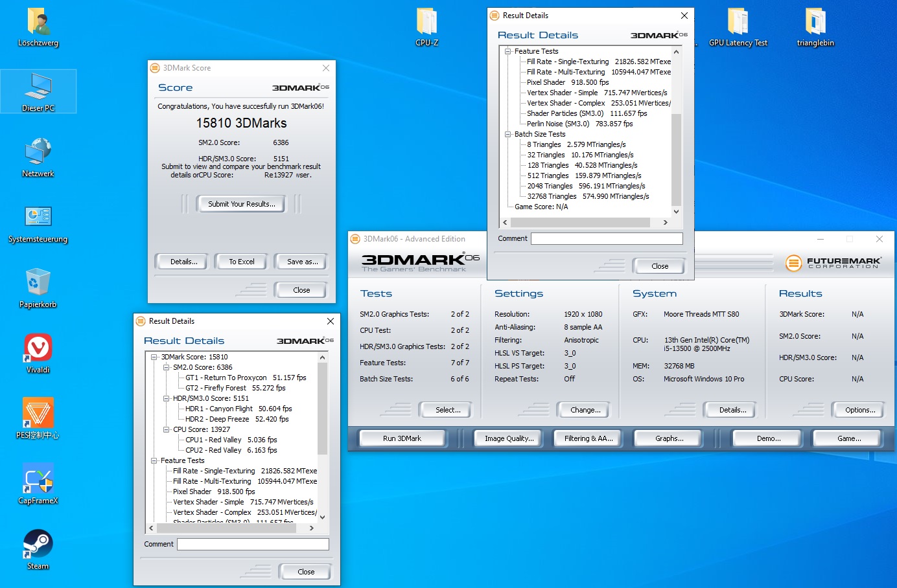Click Save as... in Score window

point(302,262)
